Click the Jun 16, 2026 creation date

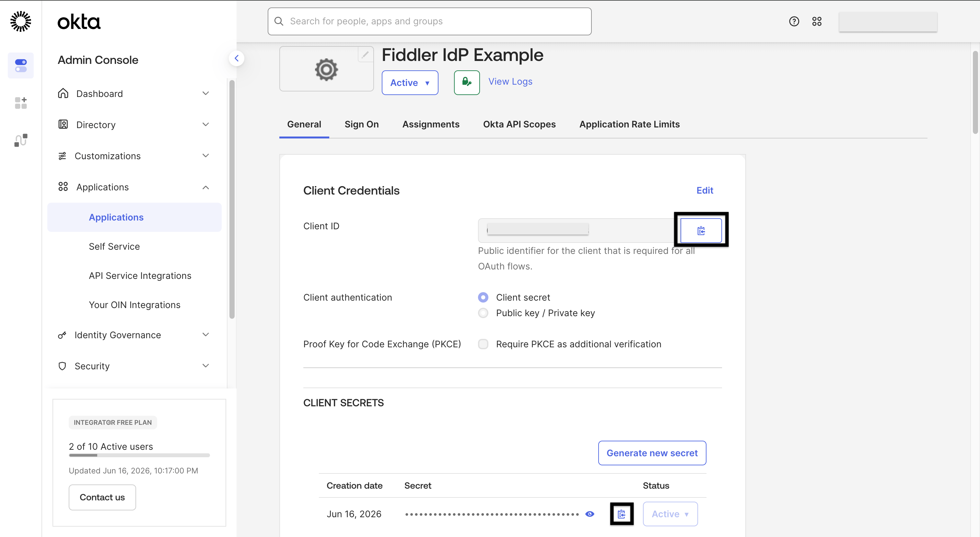pos(354,514)
